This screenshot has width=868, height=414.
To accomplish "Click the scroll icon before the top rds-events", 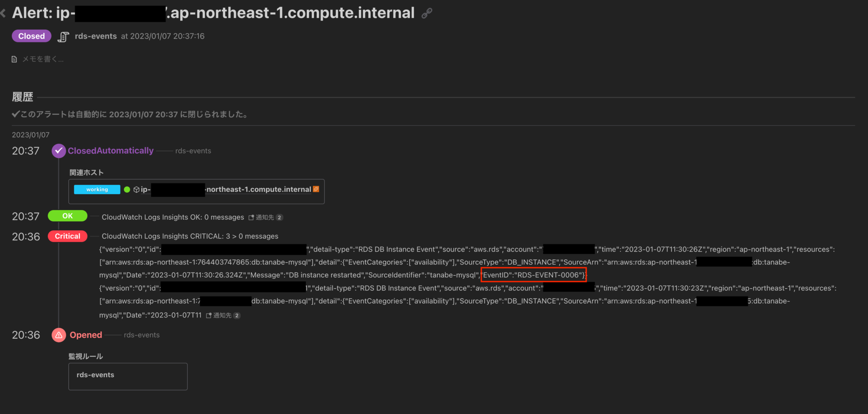I will pos(63,37).
